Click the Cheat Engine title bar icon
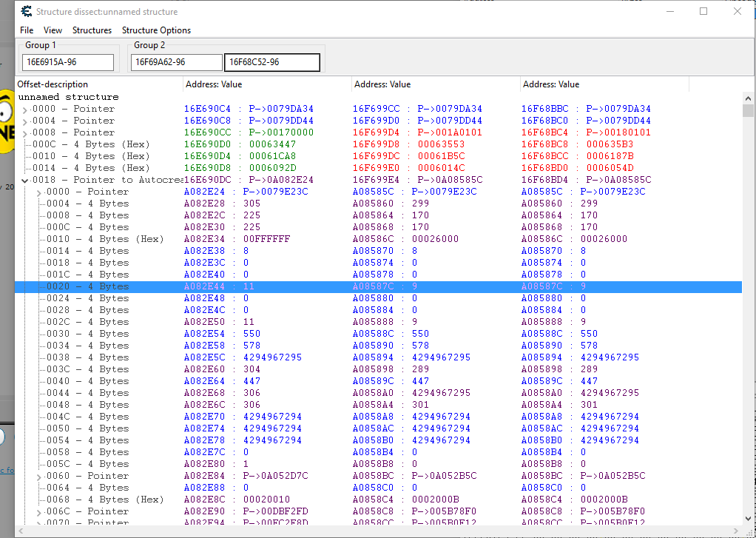 tap(27, 11)
